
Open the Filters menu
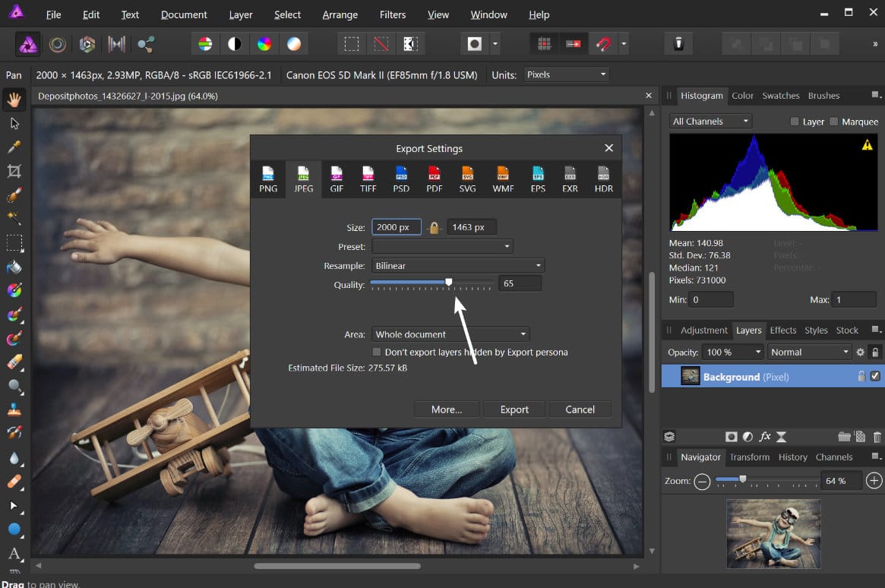pyautogui.click(x=393, y=14)
